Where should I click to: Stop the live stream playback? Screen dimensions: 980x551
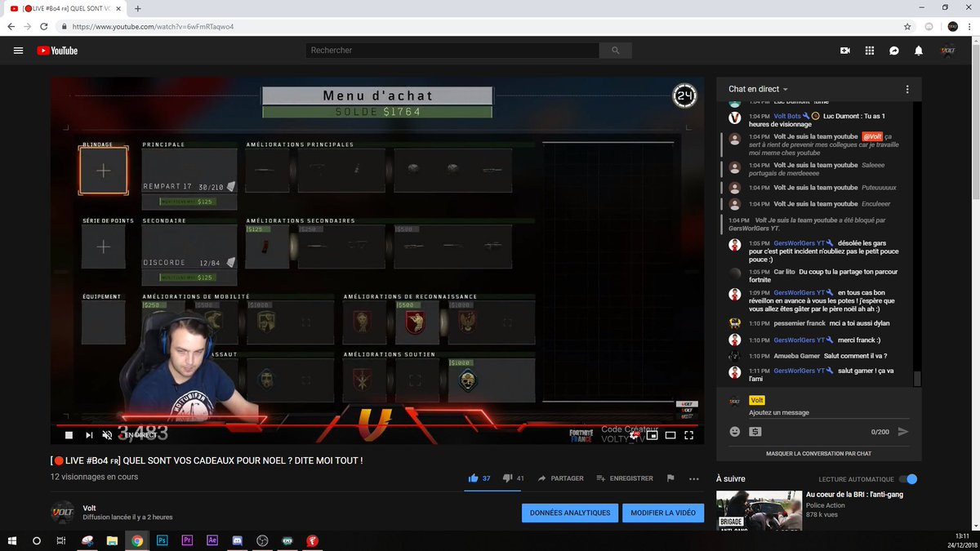pos(69,435)
